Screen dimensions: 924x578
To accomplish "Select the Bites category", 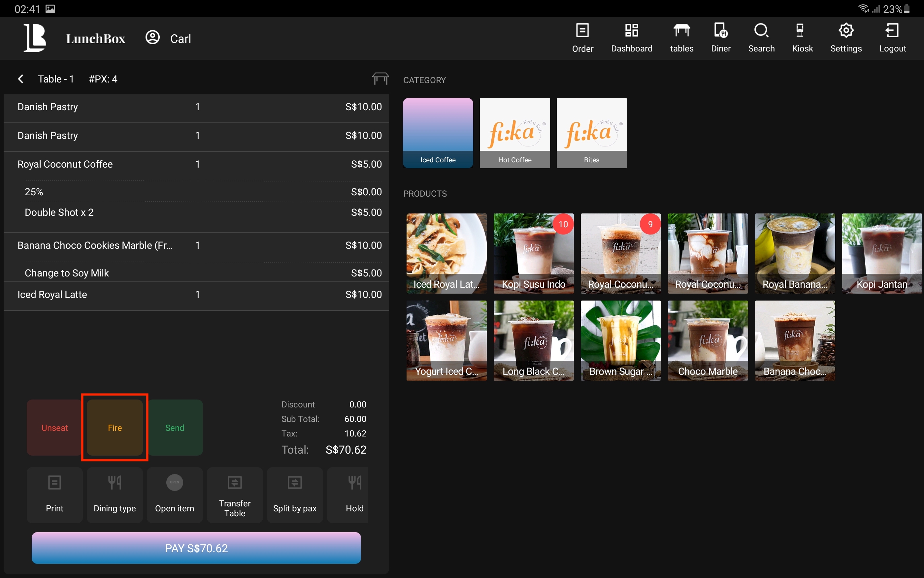I will (x=591, y=133).
